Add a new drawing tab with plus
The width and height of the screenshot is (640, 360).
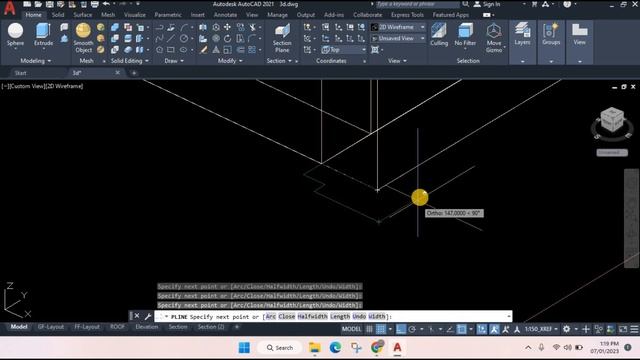[x=134, y=73]
